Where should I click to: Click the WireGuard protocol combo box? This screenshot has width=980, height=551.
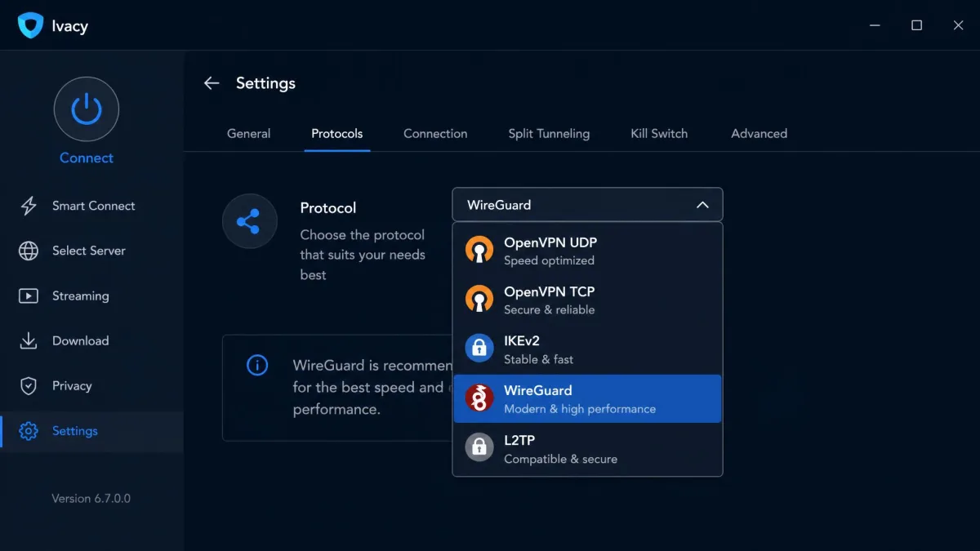(587, 205)
